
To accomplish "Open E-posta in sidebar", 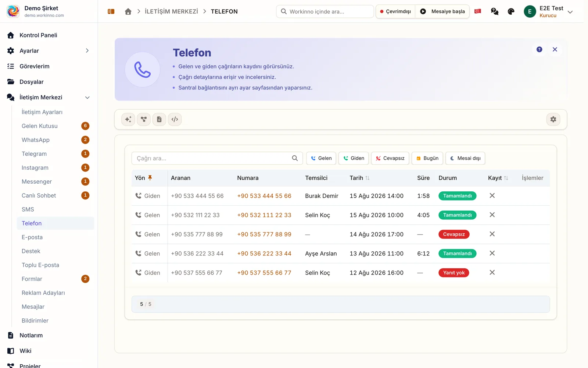I will pos(55,237).
